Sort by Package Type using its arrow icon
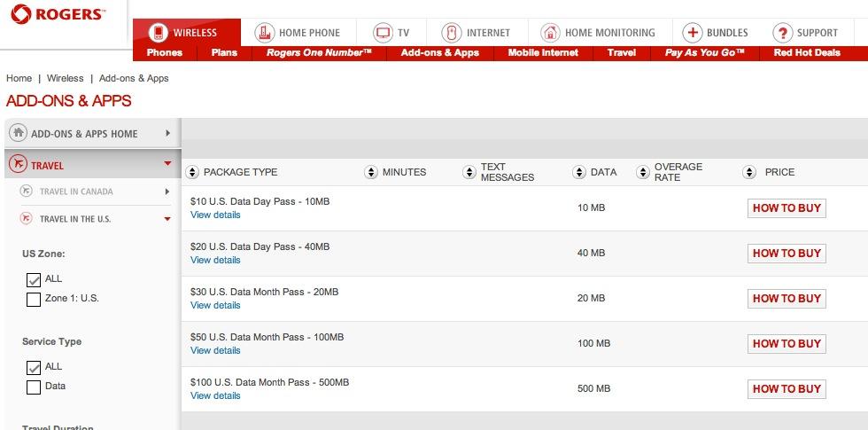Image resolution: width=868 pixels, height=430 pixels. coord(191,172)
